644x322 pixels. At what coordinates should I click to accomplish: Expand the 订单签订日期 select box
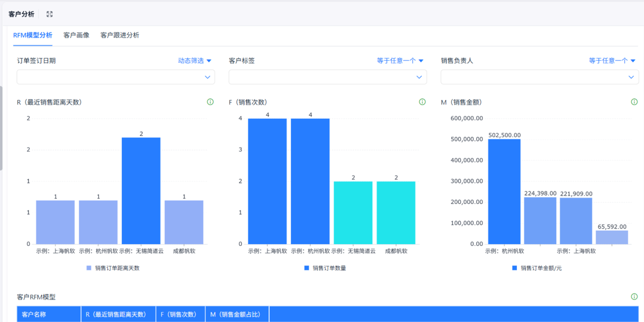coord(116,77)
